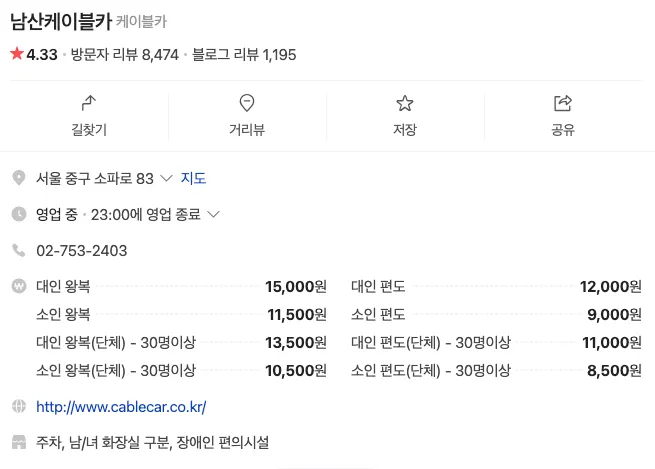Click the location pin icon

(x=18, y=178)
